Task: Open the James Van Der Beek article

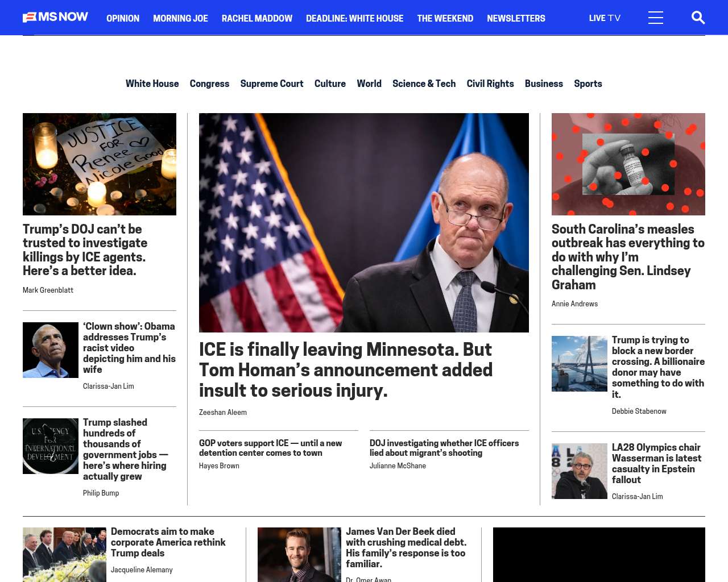Action: [406, 547]
